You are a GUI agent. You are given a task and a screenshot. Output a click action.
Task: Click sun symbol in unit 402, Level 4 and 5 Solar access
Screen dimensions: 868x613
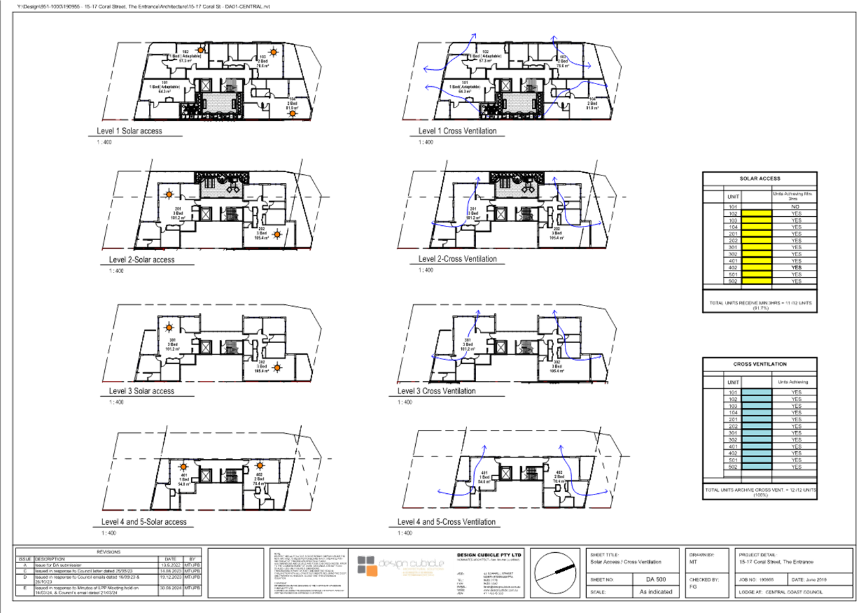(x=260, y=465)
